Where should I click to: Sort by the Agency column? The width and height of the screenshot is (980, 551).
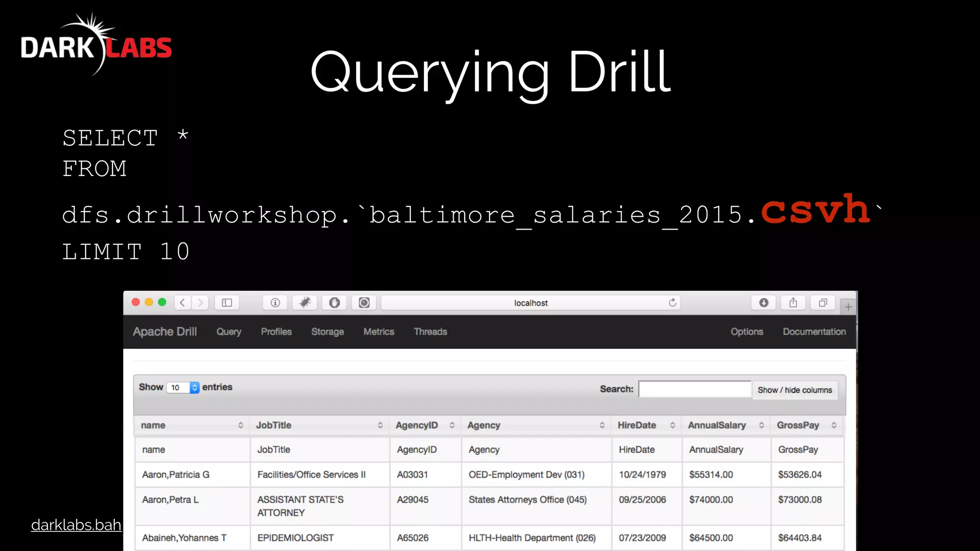click(536, 425)
